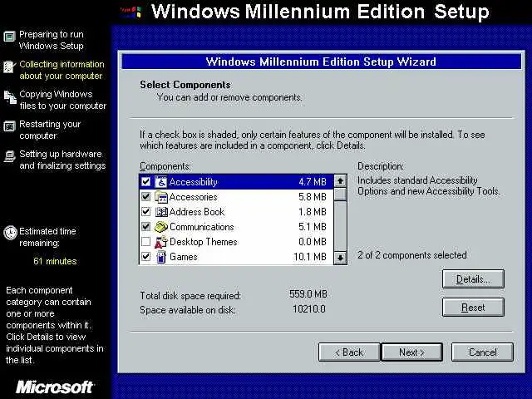Click the '2 of 2 components selected' text
This screenshot has width=532, height=399.
pyautogui.click(x=412, y=255)
